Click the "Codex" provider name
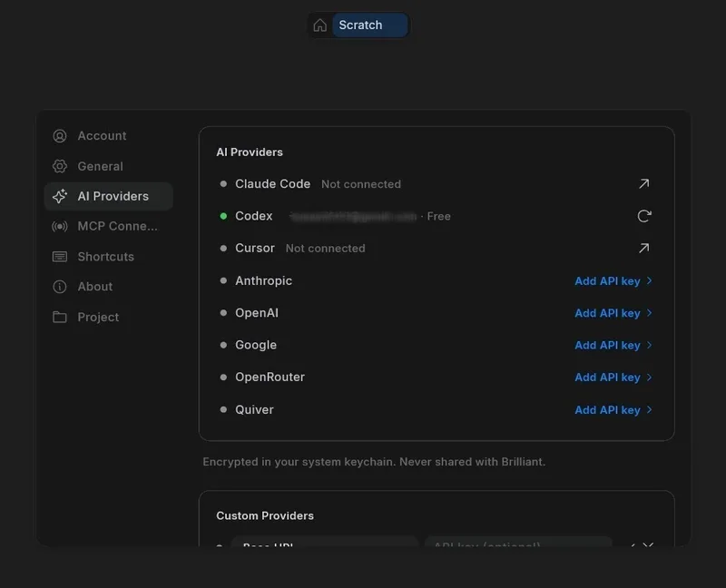 (x=254, y=216)
